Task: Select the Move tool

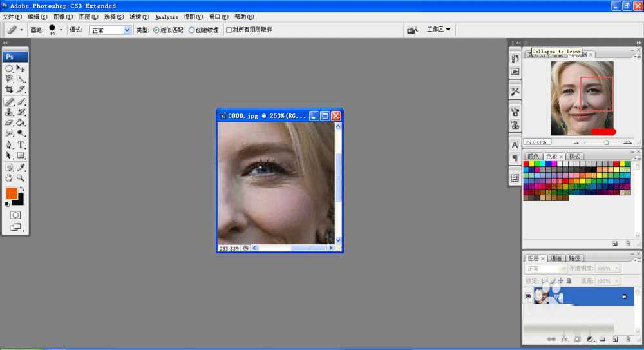Action: tap(21, 69)
